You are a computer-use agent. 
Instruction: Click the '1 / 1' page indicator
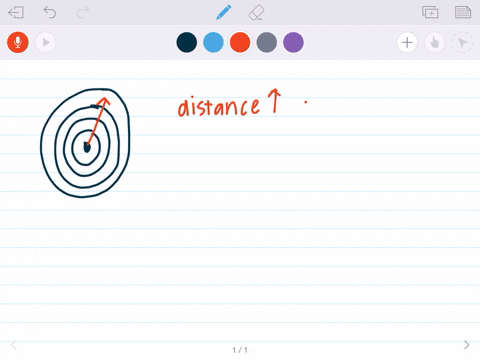pyautogui.click(x=240, y=350)
